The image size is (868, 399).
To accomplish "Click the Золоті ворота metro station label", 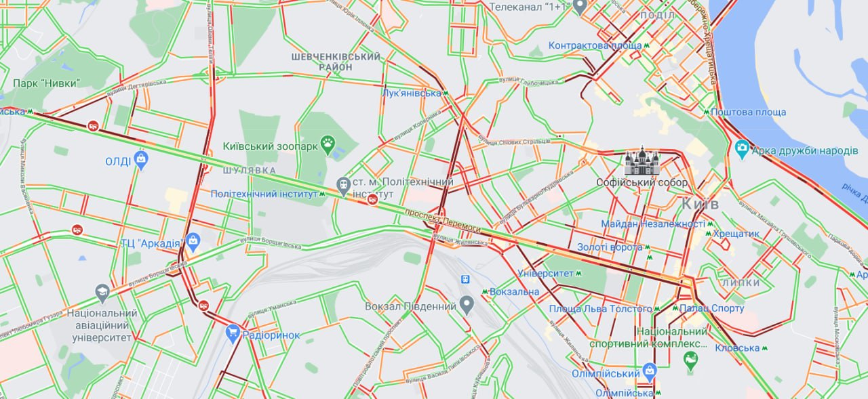I will pyautogui.click(x=609, y=247).
